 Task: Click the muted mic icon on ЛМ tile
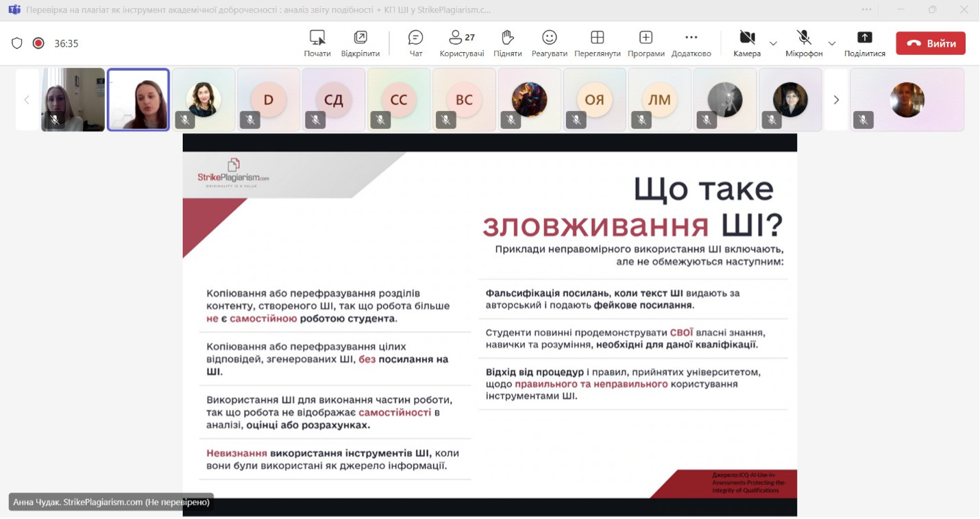641,120
